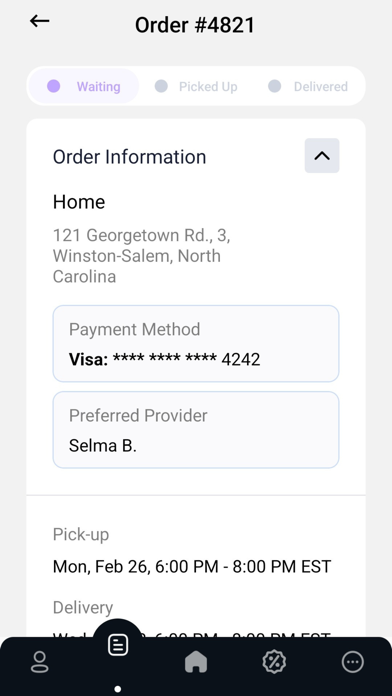This screenshot has height=696, width=392.
Task: Click the purple Waiting status dot
Action: tap(54, 86)
